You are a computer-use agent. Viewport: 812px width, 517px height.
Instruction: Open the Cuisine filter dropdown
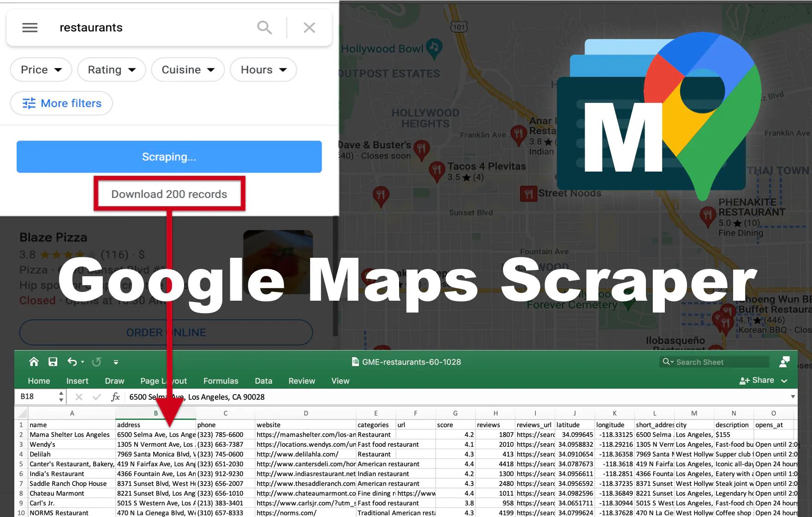188,70
